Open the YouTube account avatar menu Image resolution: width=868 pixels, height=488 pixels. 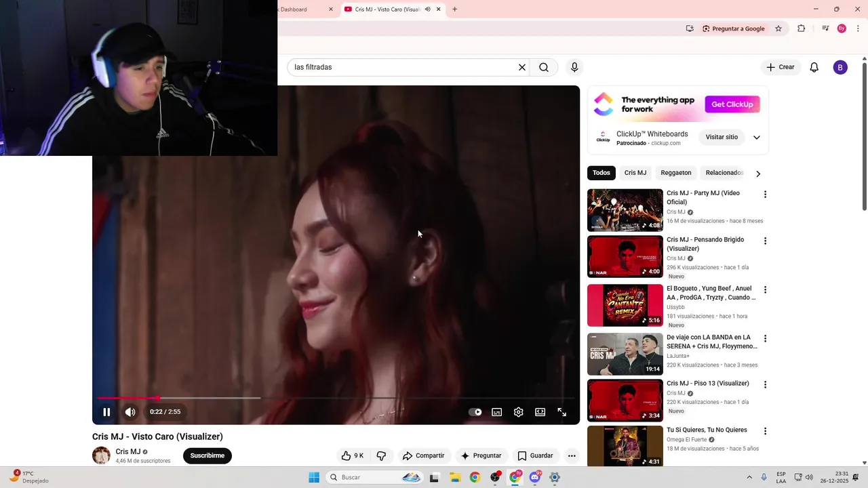[x=840, y=67]
